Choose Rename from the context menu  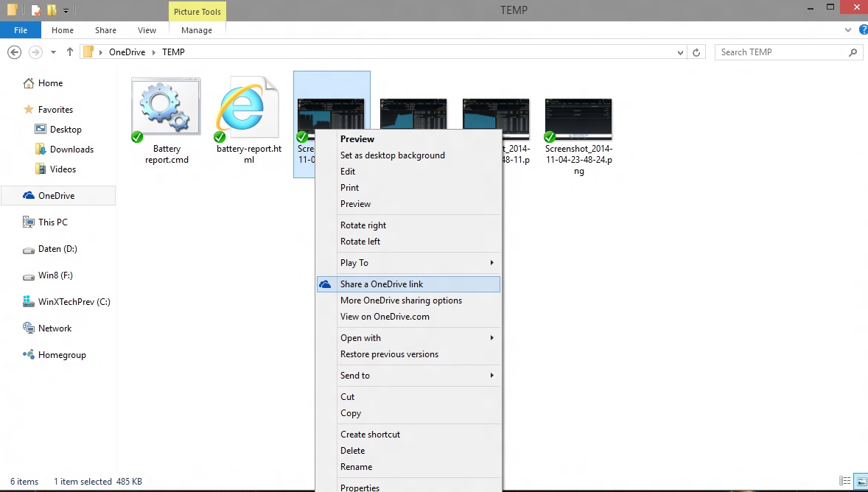click(x=408, y=466)
